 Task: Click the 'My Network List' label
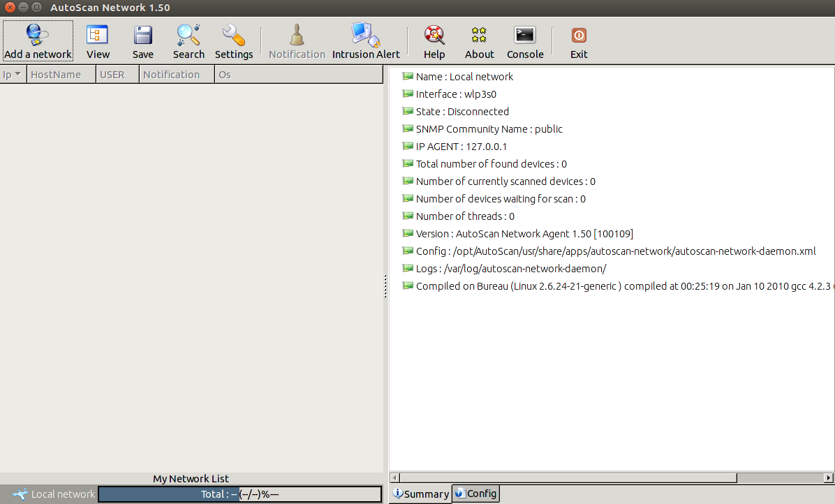191,478
